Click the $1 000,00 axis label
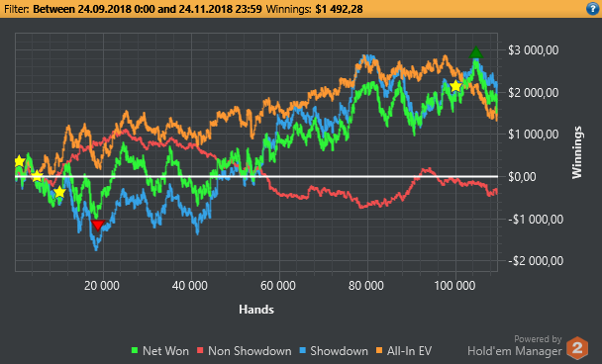Viewport: 602px width, 364px height. point(534,135)
